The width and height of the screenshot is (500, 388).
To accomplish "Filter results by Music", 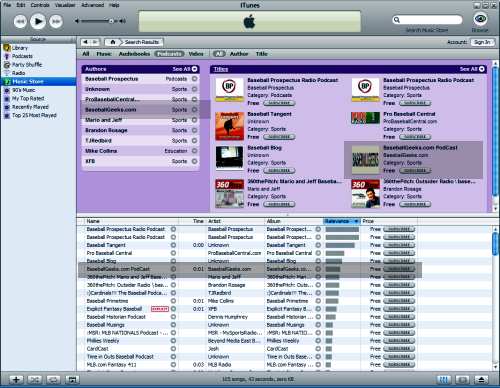I will (104, 54).
